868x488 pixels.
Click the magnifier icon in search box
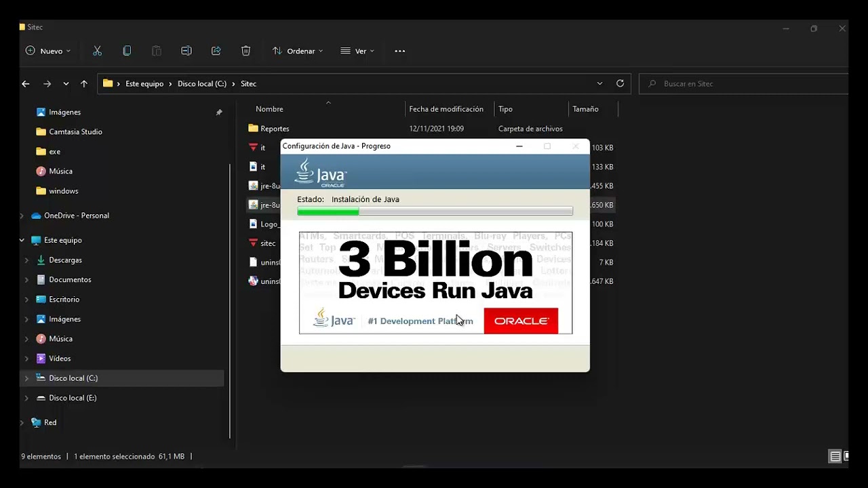[652, 83]
